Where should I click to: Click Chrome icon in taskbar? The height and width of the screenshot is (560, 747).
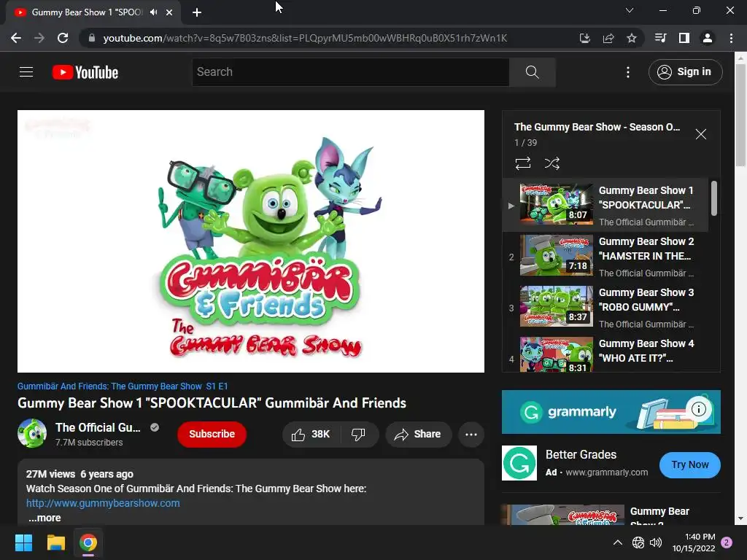coord(88,542)
